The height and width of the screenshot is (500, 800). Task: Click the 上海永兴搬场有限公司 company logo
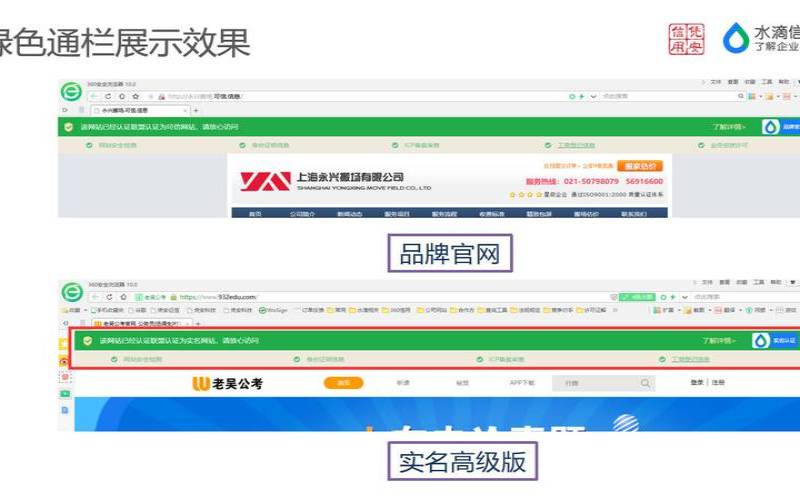(336, 181)
